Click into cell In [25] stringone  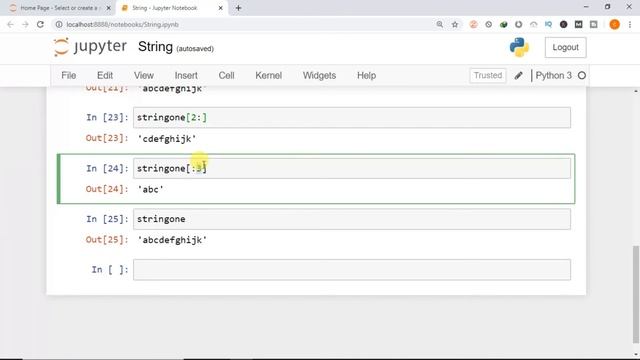(352, 219)
